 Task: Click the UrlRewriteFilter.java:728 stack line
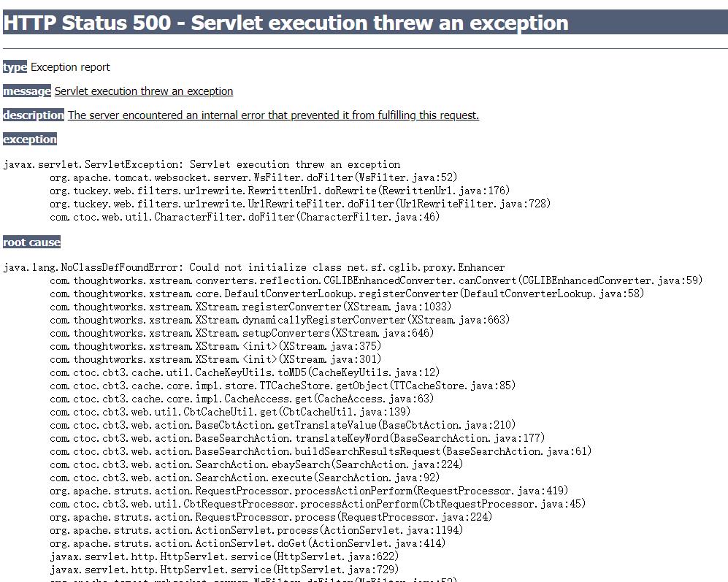point(300,204)
